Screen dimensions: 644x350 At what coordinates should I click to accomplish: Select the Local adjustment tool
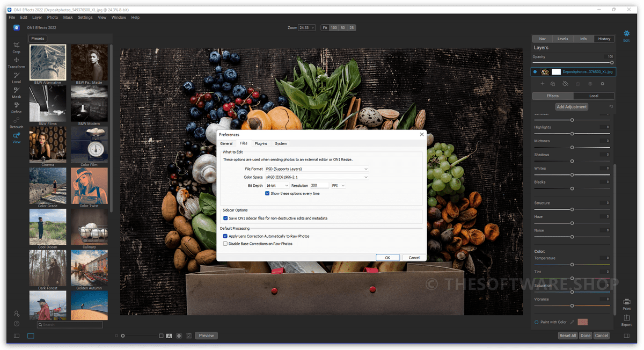point(17,77)
